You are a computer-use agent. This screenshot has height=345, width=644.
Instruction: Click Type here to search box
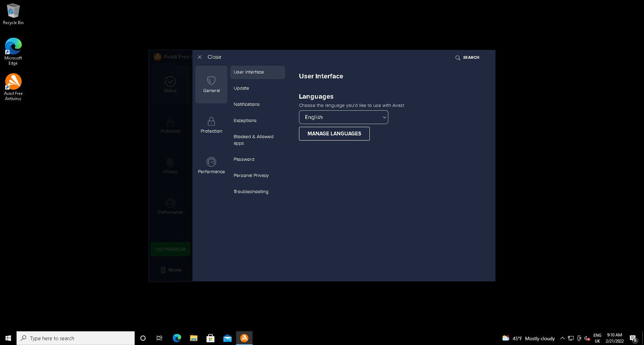coord(76,338)
